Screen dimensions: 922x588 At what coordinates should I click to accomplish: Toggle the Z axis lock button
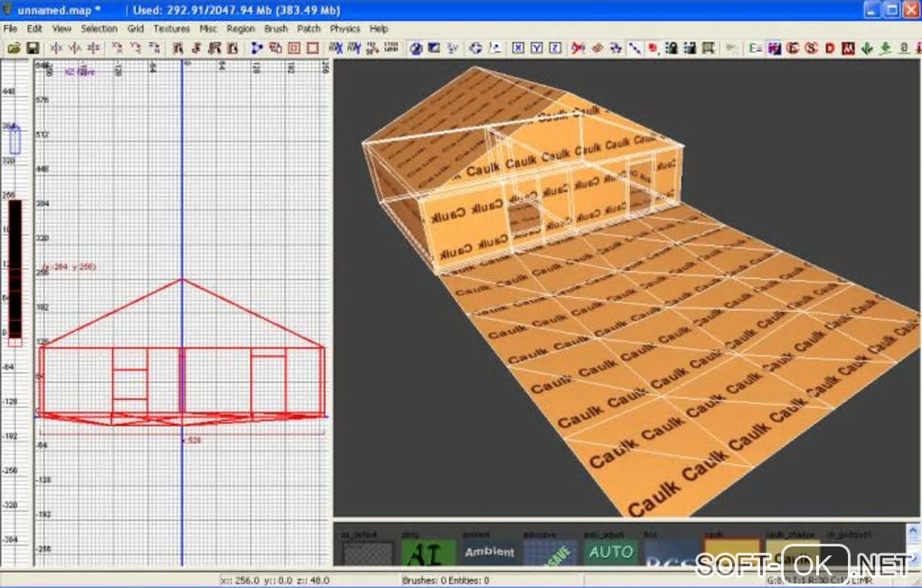555,48
